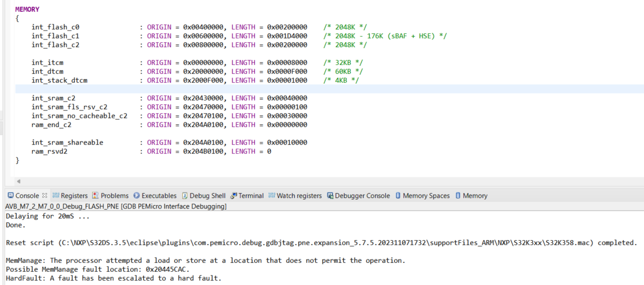Click the AVB_M7_2 debug session title
This screenshot has width=644, height=285.
tap(116, 207)
